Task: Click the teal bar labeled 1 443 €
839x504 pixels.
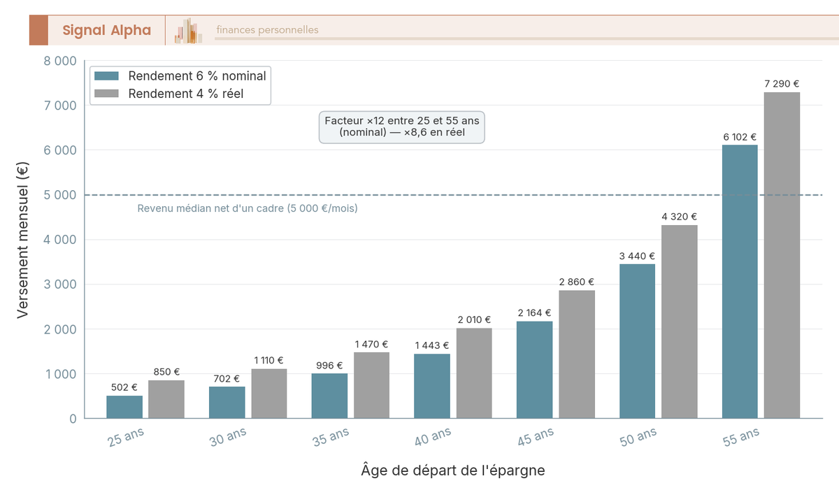Action: click(432, 386)
